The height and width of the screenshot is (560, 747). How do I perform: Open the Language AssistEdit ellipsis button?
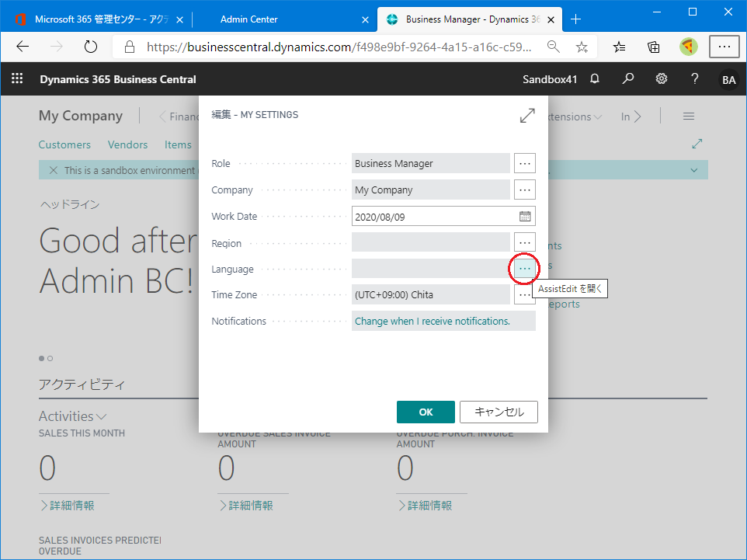tap(524, 268)
